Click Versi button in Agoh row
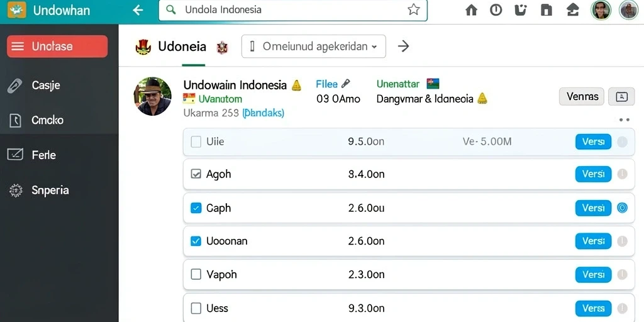The height and width of the screenshot is (322, 644). click(x=593, y=174)
